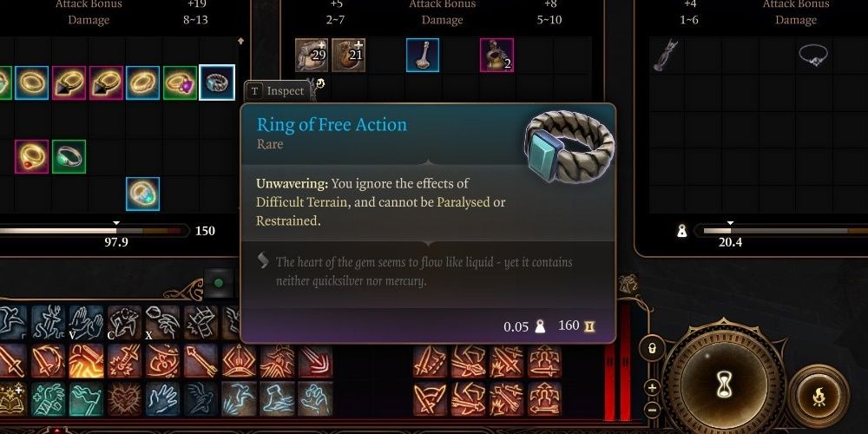Select the green-bordered silver emerald ring

click(x=69, y=156)
